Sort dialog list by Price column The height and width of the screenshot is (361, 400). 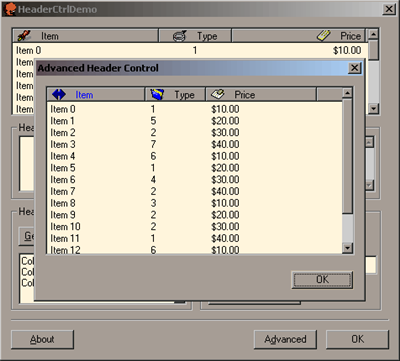(261, 95)
